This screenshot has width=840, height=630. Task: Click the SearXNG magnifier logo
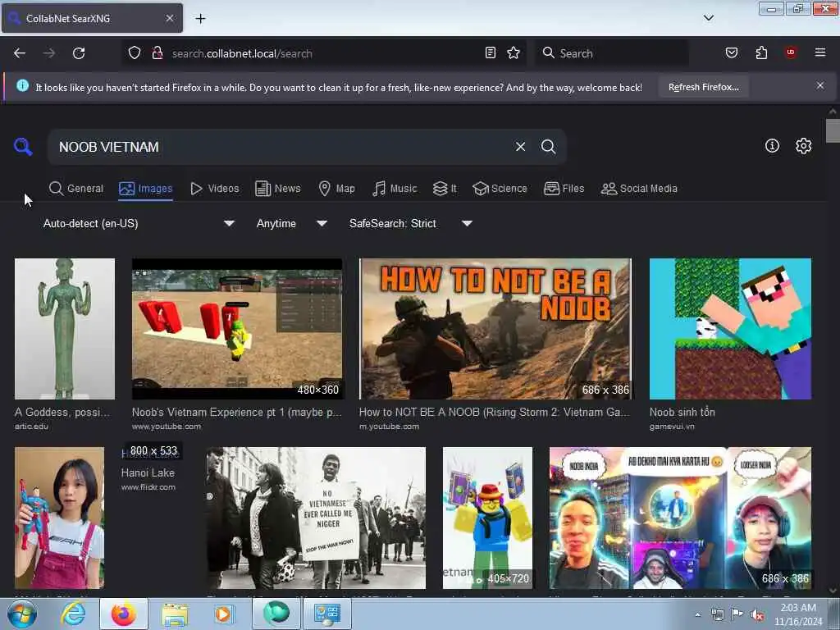[23, 146]
